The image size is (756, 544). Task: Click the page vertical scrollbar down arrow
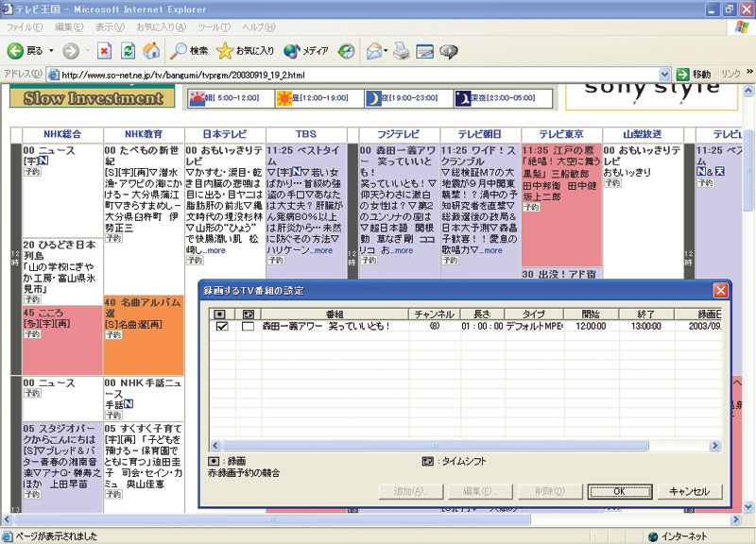748,507
